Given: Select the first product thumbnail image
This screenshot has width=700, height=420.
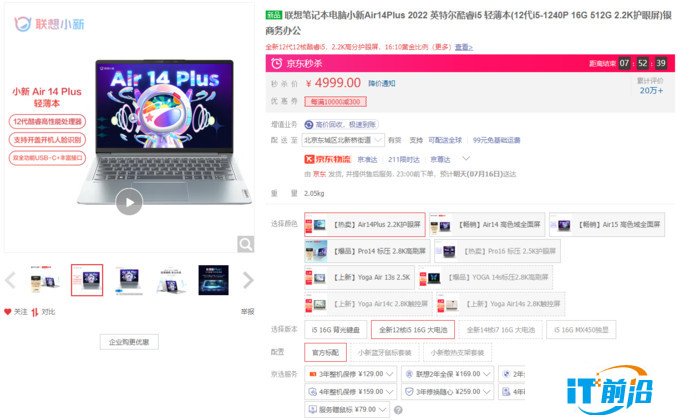Looking at the screenshot, I should [x=45, y=280].
